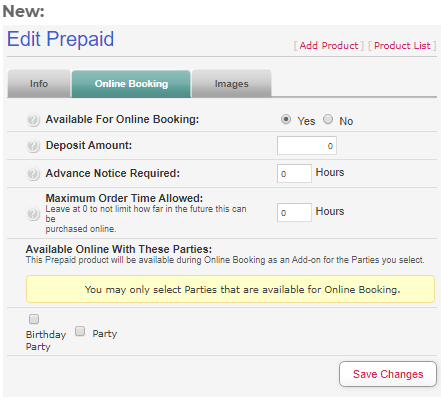Click the Birthday Party label text
The width and height of the screenshot is (441, 402).
tap(46, 340)
